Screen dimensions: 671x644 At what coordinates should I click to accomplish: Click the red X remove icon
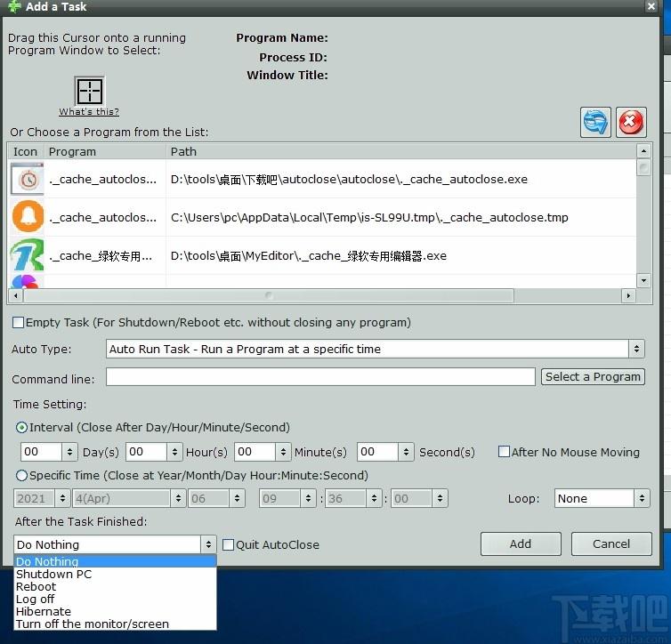pyautogui.click(x=631, y=122)
